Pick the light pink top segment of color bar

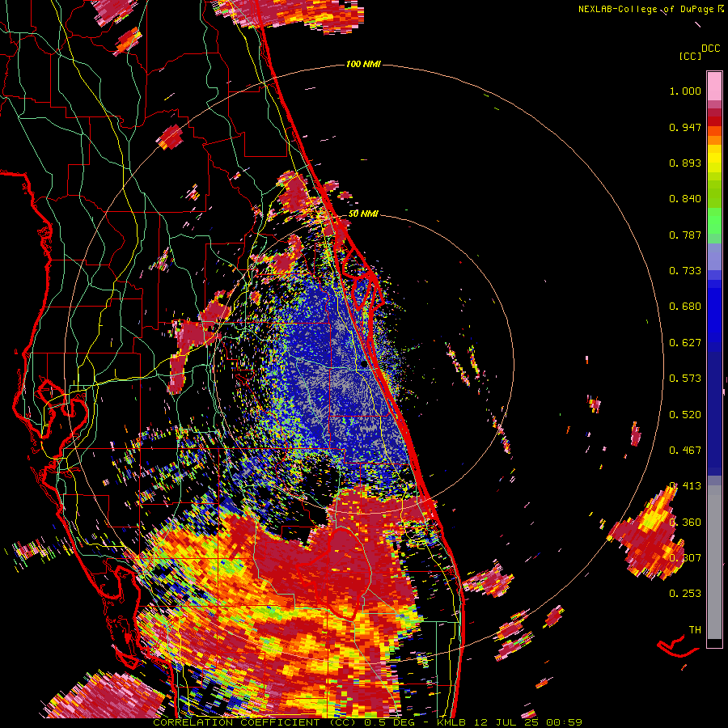pyautogui.click(x=714, y=86)
